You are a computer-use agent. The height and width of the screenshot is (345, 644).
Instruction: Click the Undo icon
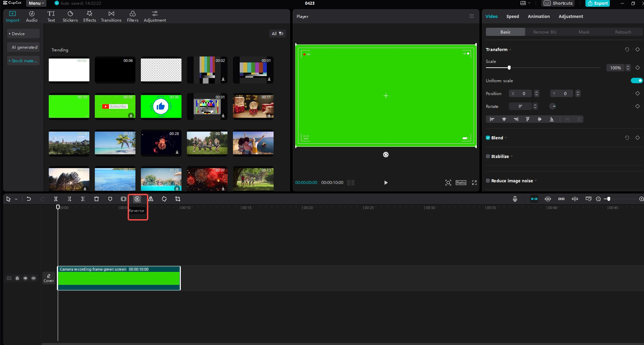[x=29, y=199]
